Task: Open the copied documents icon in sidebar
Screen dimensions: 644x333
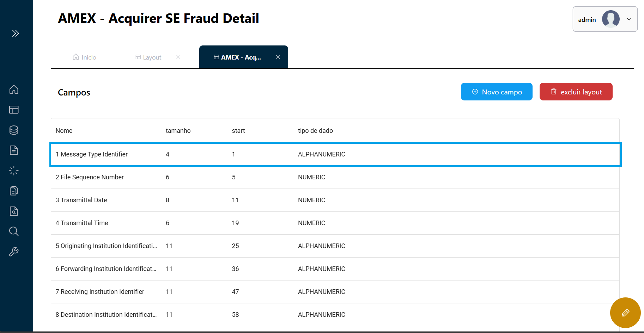Action: coord(14,191)
